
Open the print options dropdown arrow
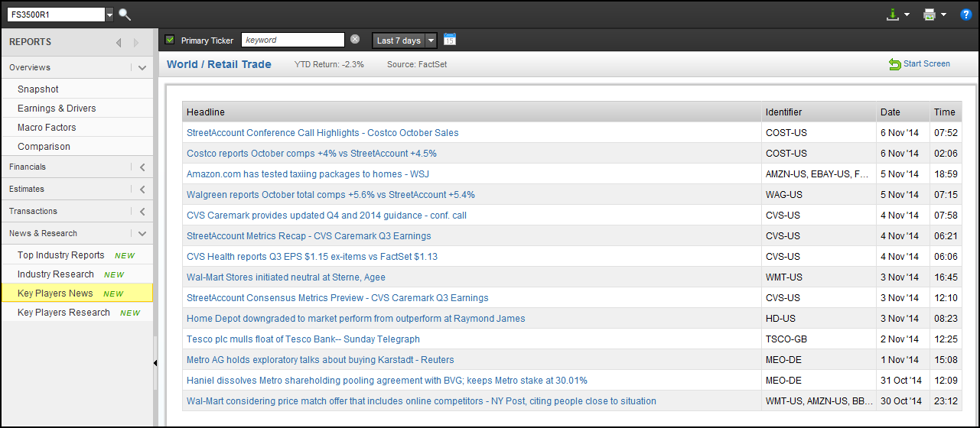pos(944,15)
